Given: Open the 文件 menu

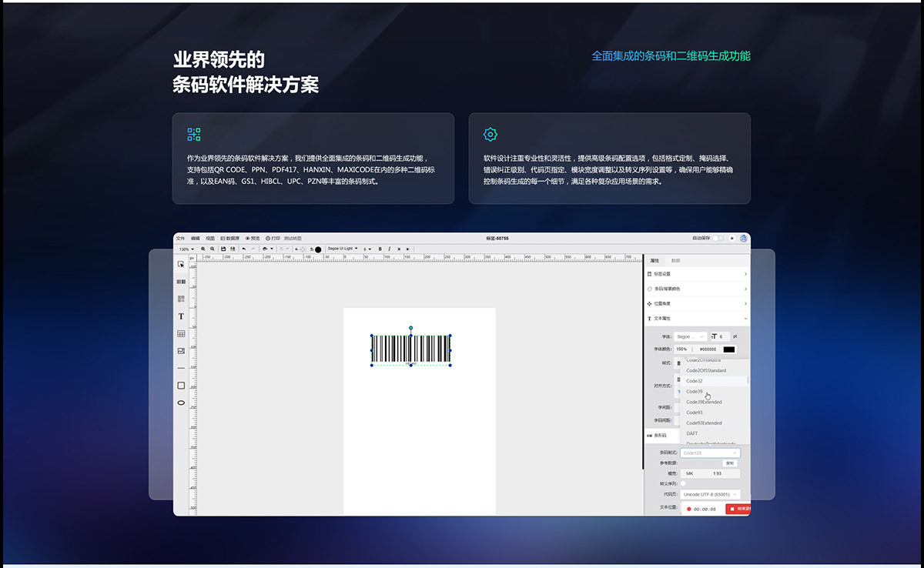Looking at the screenshot, I should (180, 239).
